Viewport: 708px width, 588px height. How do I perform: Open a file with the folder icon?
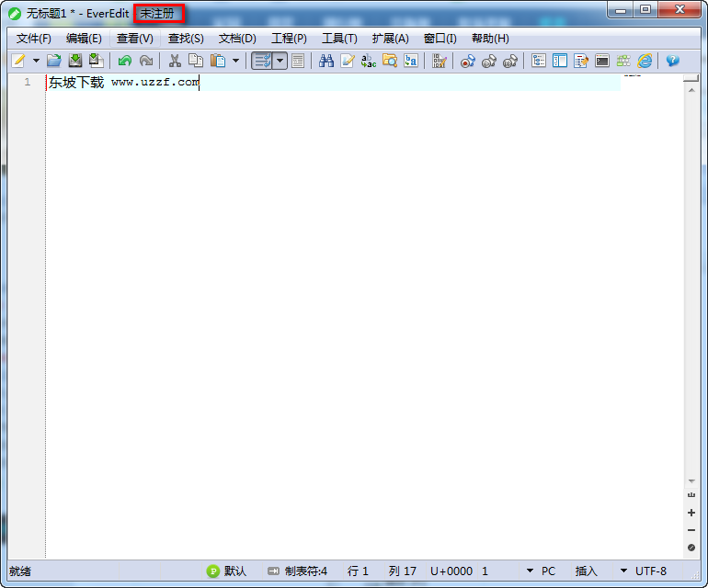53,61
